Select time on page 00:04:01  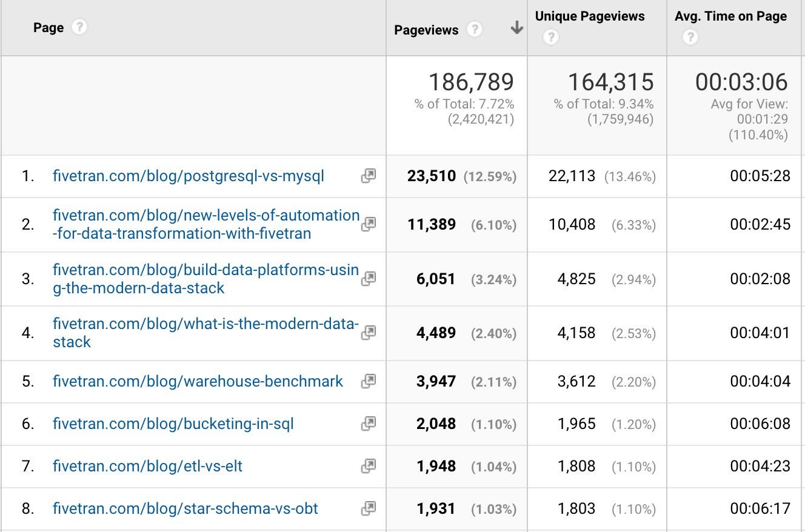pos(760,333)
